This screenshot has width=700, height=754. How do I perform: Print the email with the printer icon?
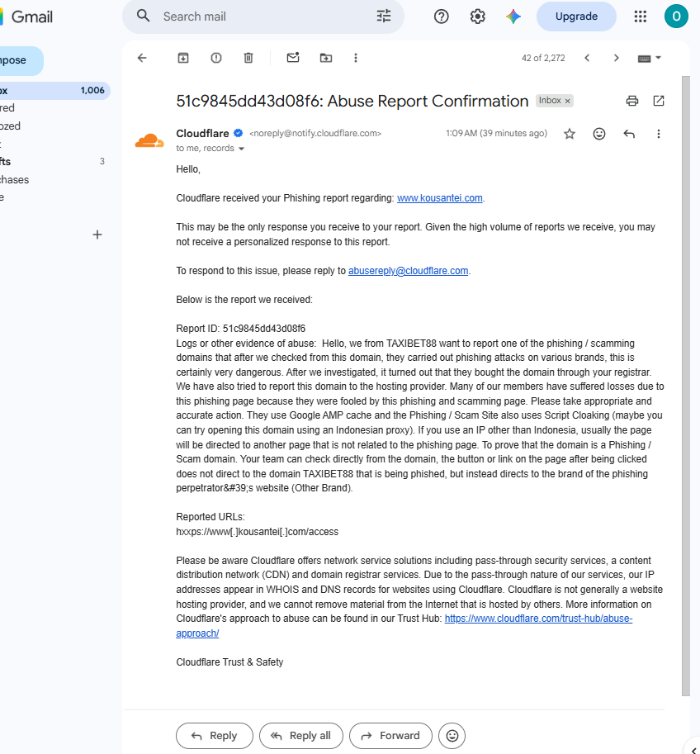(632, 101)
